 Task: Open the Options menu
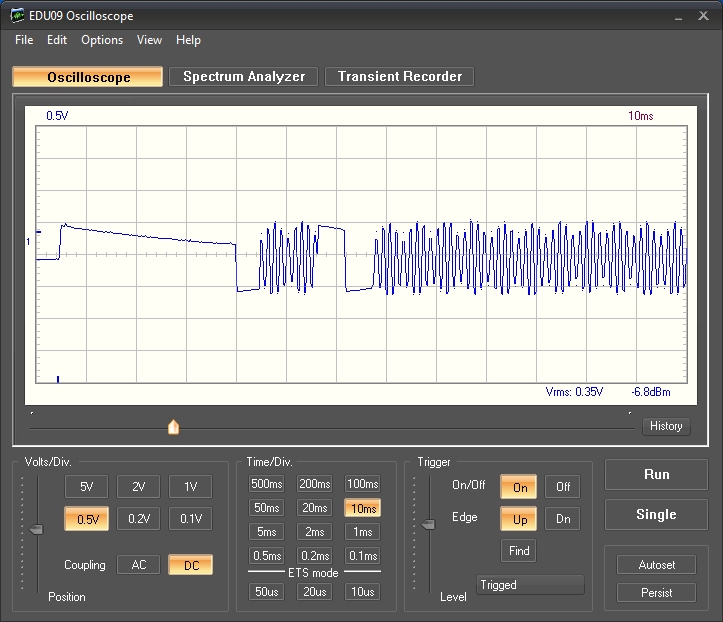[x=102, y=40]
